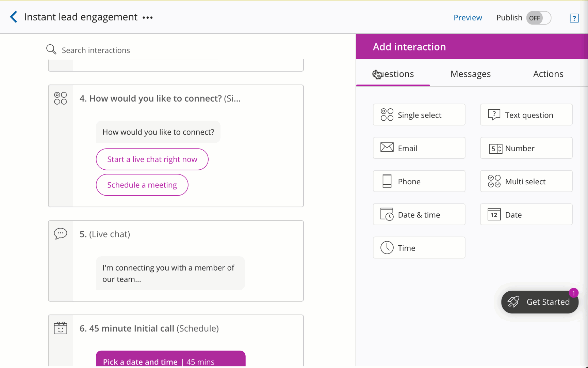This screenshot has height=368, width=588.
Task: Click the Date calendar icon
Action: 494,215
